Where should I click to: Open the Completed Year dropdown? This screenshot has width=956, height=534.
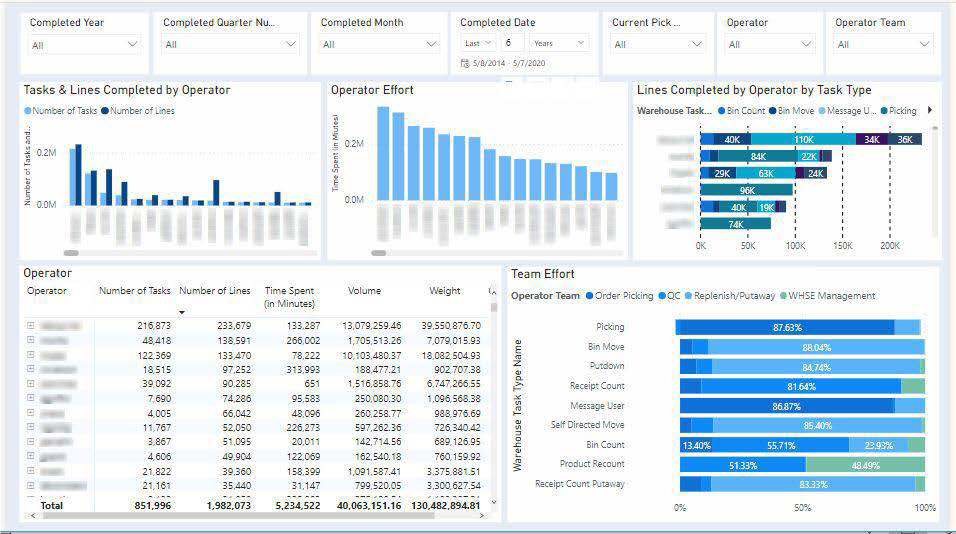click(84, 44)
